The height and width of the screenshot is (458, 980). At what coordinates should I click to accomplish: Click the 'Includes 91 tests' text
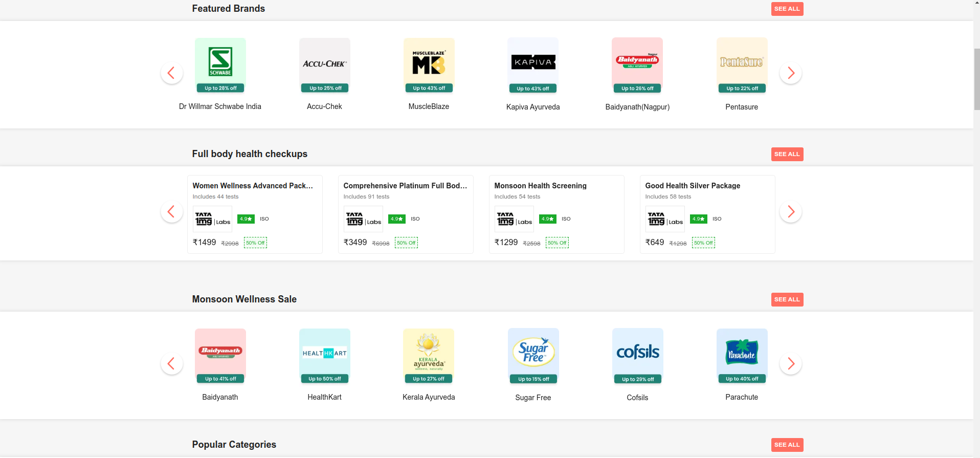point(366,197)
